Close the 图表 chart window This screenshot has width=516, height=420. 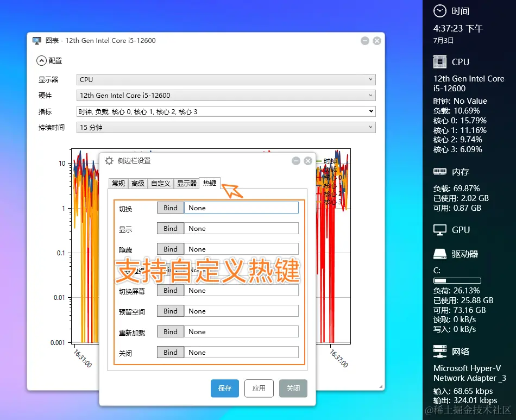(377, 41)
